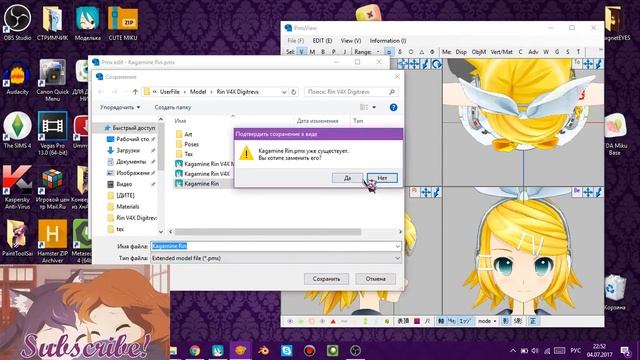Toggle M selection mode in PmxView
The height and width of the screenshot is (360, 640).
tap(312, 52)
